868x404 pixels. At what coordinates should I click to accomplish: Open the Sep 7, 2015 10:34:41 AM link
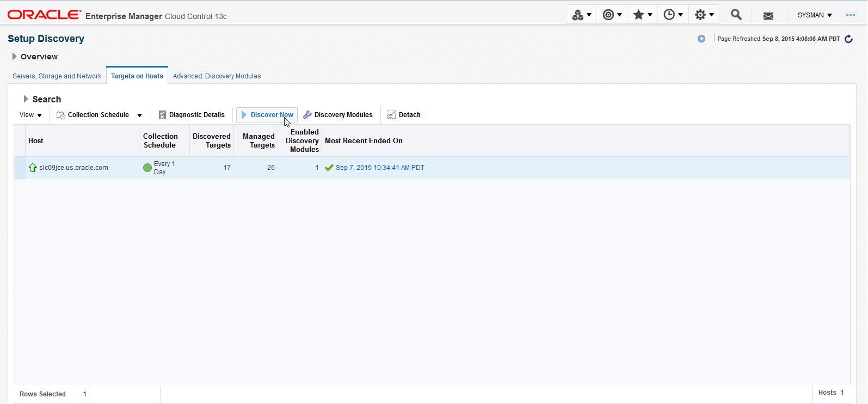click(380, 168)
